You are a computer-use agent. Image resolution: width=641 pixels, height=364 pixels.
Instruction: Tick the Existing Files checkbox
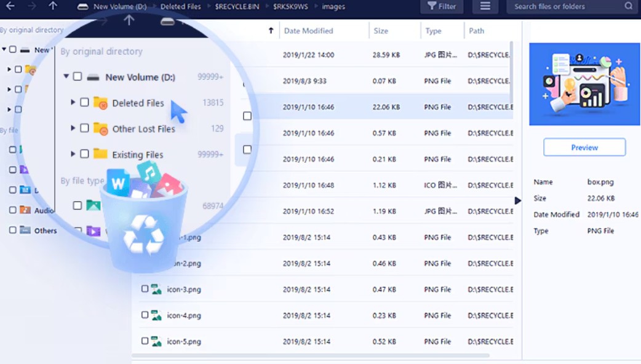[84, 154]
